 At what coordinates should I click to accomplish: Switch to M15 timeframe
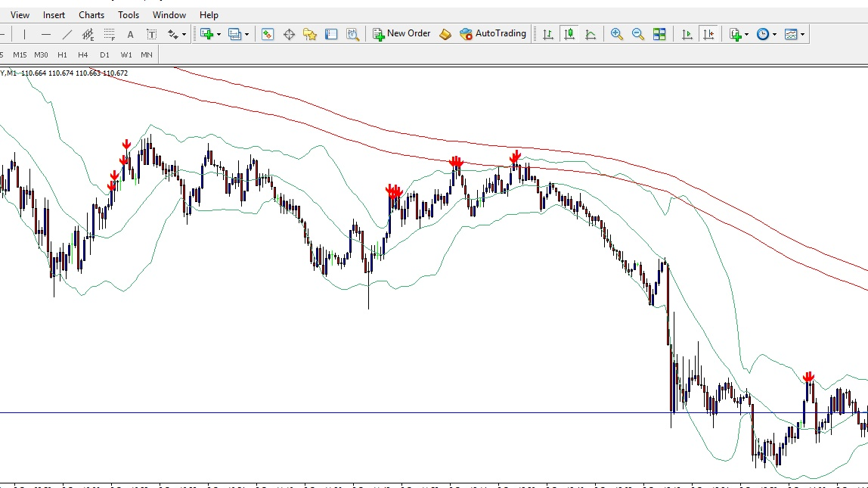point(20,54)
